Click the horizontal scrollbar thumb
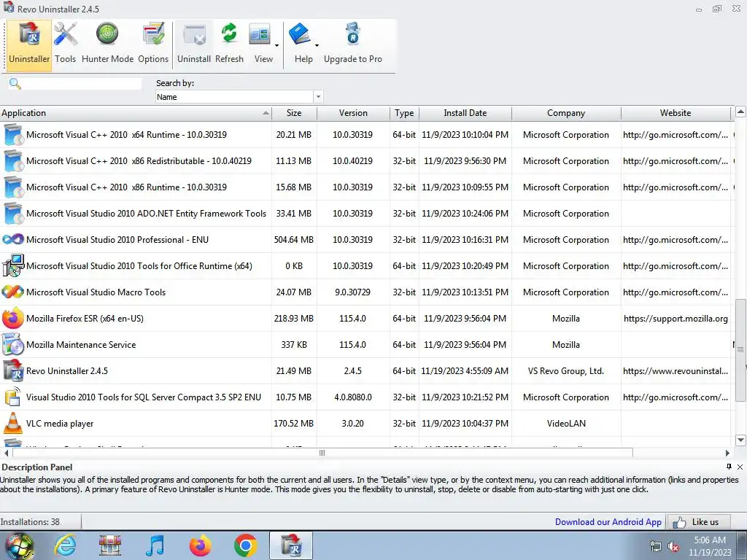747x560 pixels. click(322, 453)
